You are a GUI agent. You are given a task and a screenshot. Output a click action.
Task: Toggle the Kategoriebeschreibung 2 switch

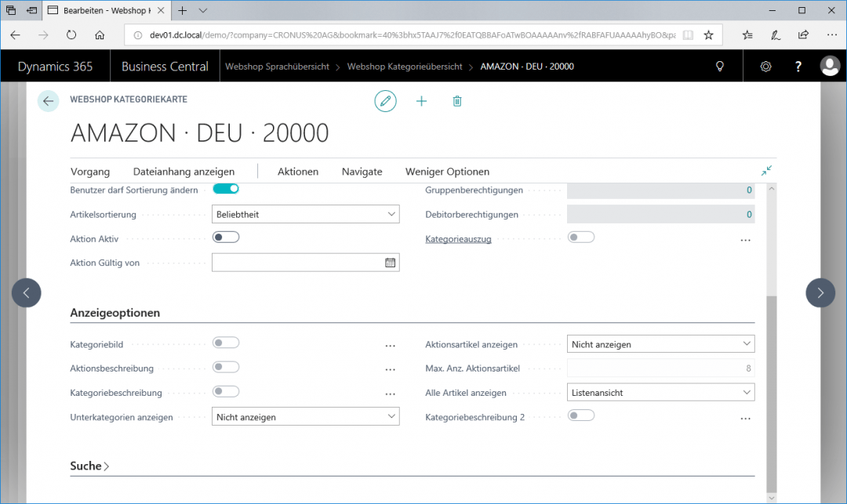[x=580, y=415]
